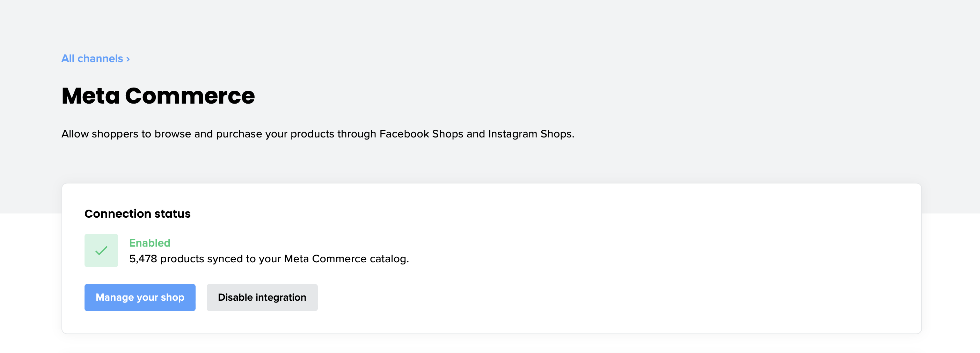Screen dimensions: 980x353
Task: Click the Connection status heading
Action: coord(137,213)
